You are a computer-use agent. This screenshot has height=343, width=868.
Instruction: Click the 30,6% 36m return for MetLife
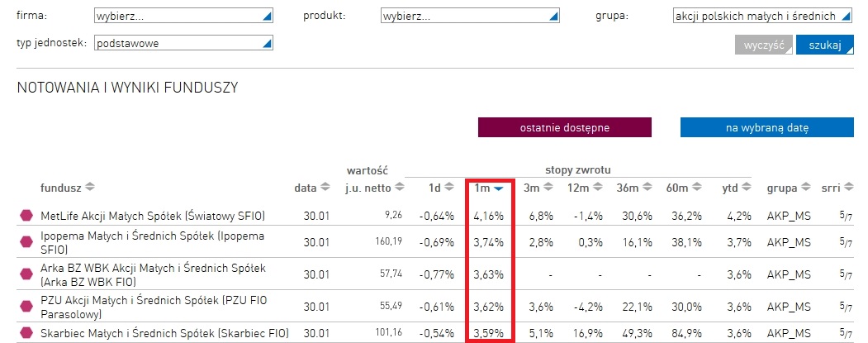point(638,216)
